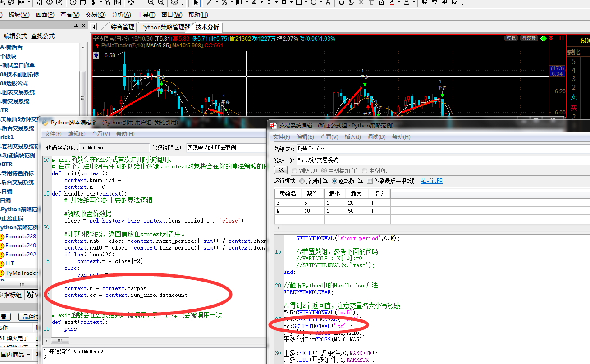This screenshot has width=590, height=364.
Task: Select LLT in formula tree
Action: 9,264
